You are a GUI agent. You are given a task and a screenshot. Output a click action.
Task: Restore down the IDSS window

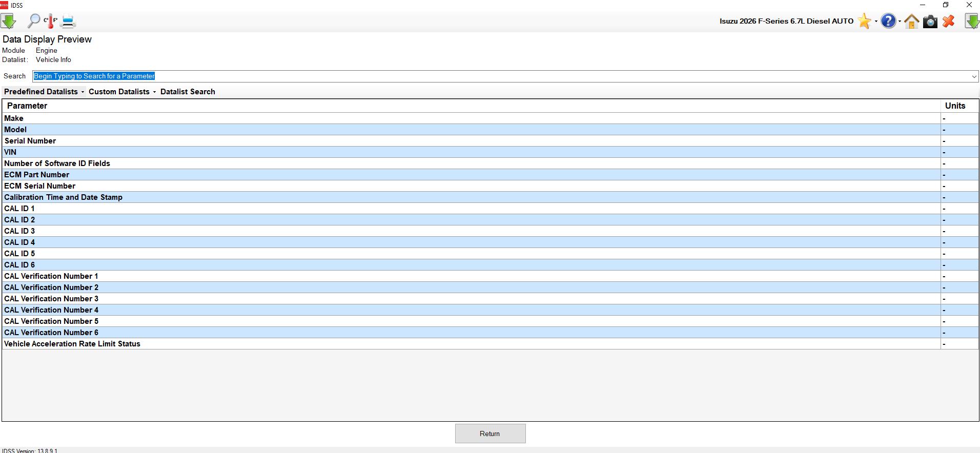pos(946,5)
